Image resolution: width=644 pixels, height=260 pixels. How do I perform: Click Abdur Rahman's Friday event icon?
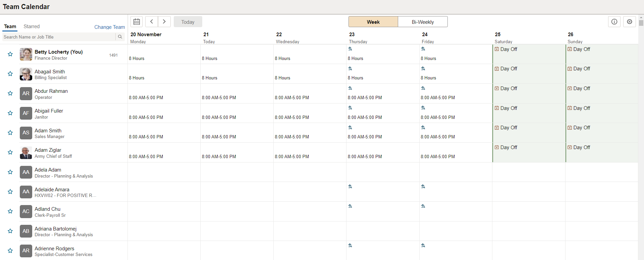point(423,88)
